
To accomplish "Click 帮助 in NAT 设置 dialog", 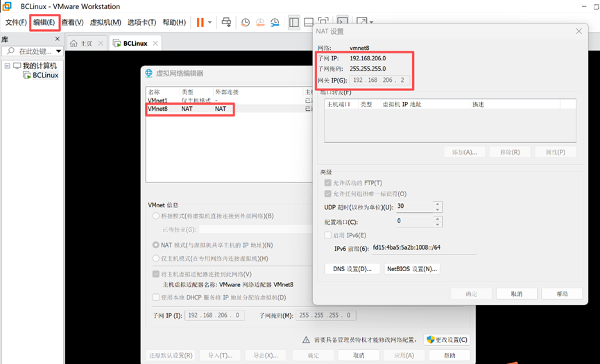I will [562, 294].
